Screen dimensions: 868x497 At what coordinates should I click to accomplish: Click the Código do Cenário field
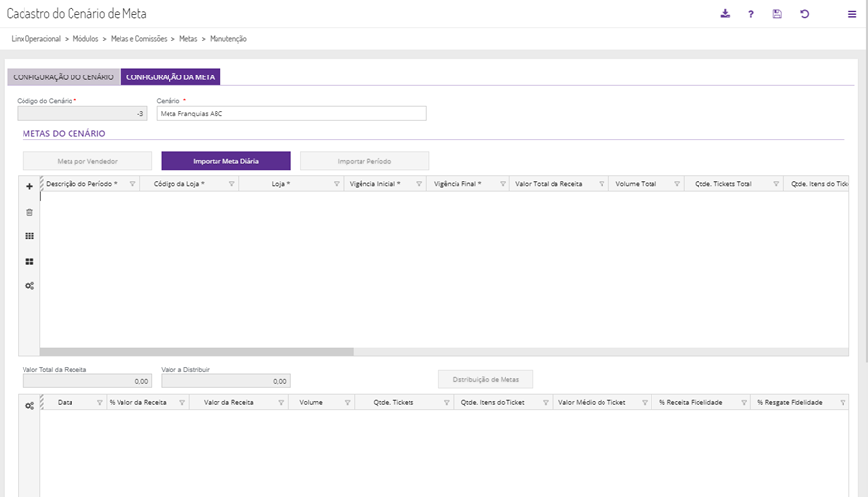click(82, 113)
